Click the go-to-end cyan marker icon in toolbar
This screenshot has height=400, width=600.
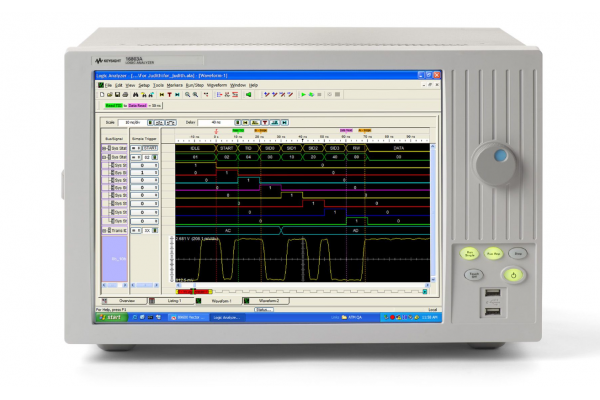coord(177,95)
